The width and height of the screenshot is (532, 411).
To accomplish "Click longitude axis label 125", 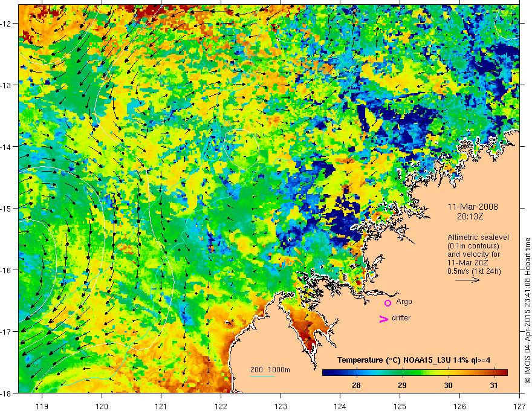I will [400, 406].
